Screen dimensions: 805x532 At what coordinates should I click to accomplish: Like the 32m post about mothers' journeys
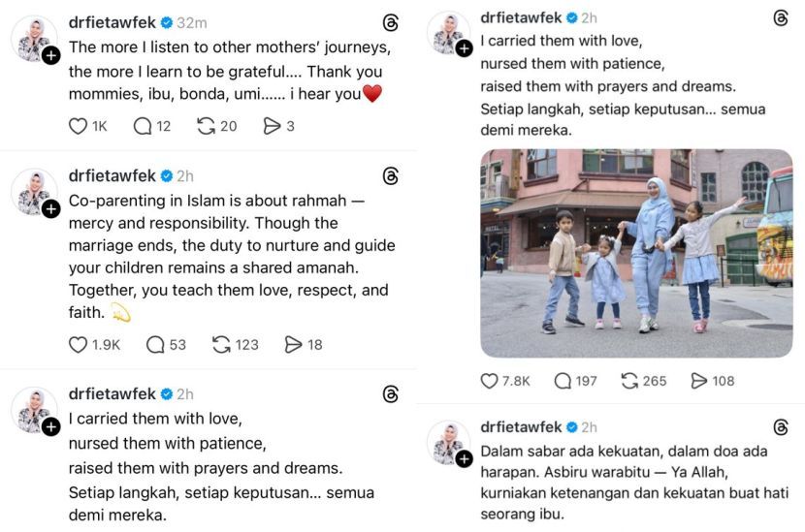[x=79, y=126]
